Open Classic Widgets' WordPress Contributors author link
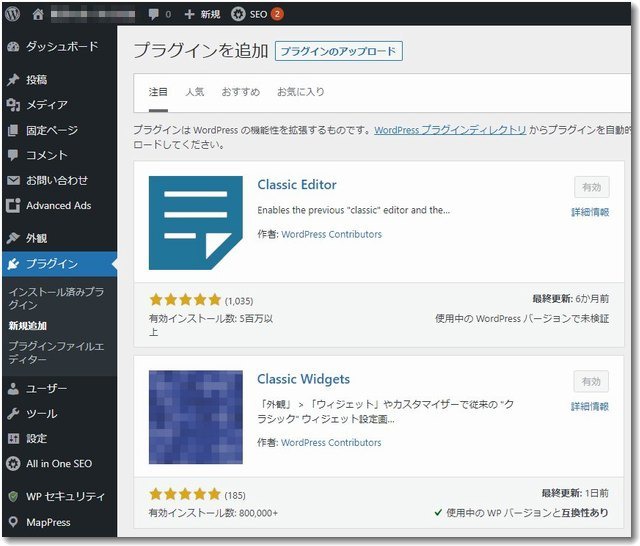640x546 pixels. [x=331, y=442]
